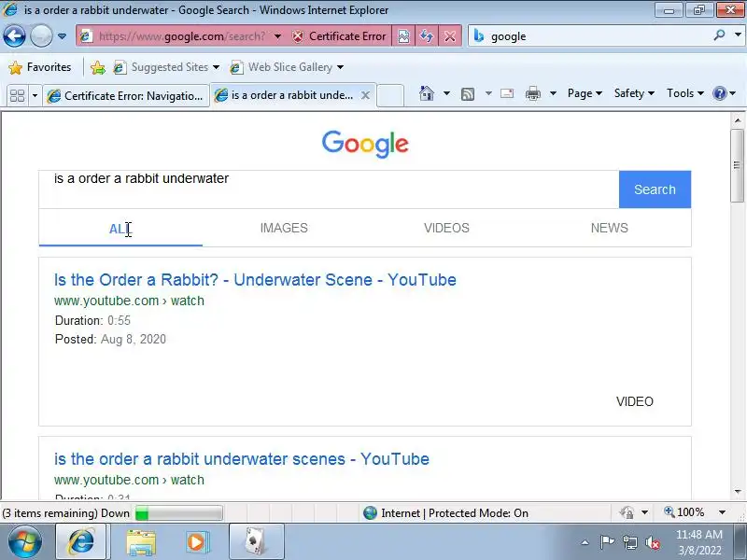Click the blue Search button
747x560 pixels.
(655, 189)
